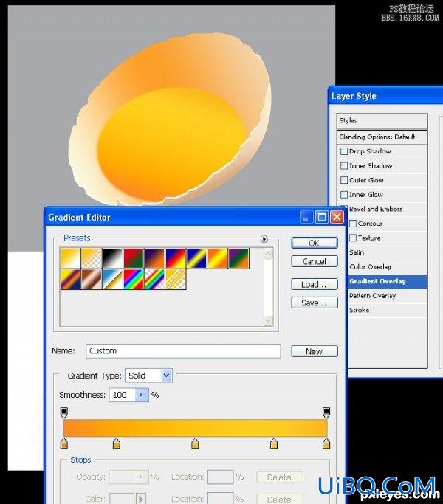443x504 pixels.
Task: Toggle the Outer Glow checkbox
Action: 344,180
